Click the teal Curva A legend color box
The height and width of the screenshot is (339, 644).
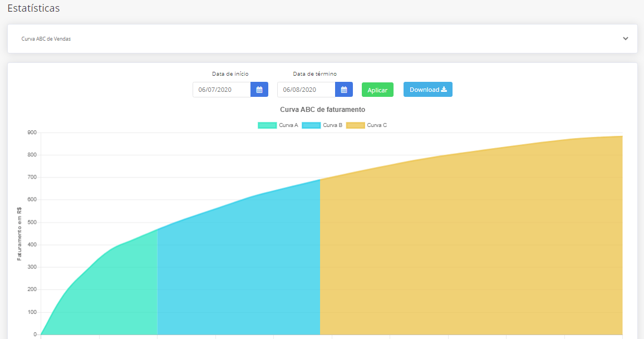coord(267,125)
